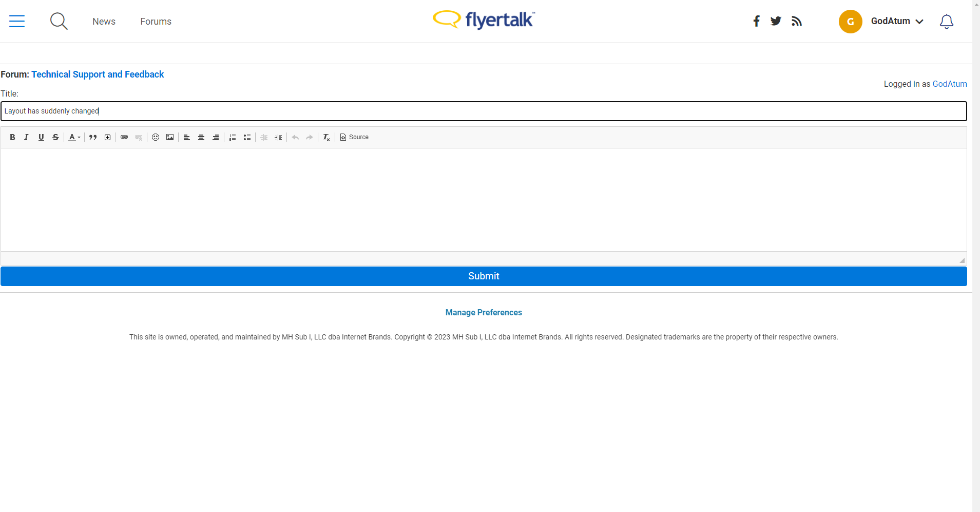Open Technical Support and Feedback forum link
Viewport: 980px width, 512px height.
98,74
